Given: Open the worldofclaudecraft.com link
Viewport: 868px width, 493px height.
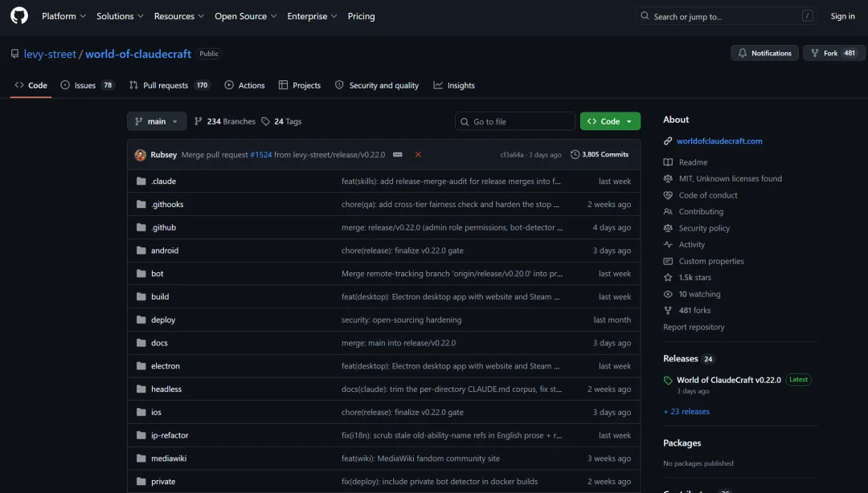Looking at the screenshot, I should click(719, 141).
